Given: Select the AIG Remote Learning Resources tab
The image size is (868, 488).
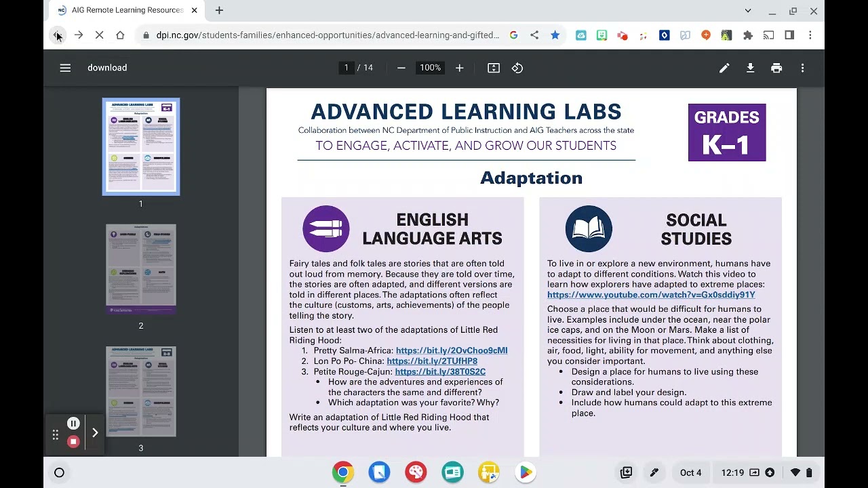Looking at the screenshot, I should (127, 10).
